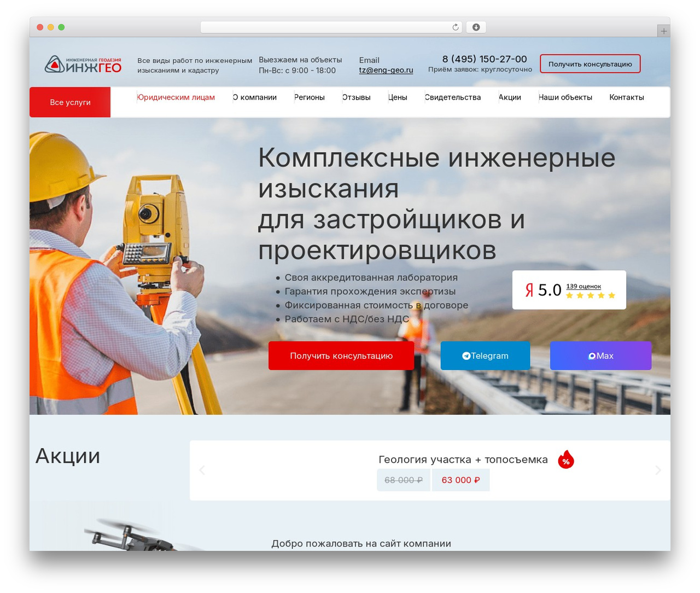Screen dimensions: 700x593
Task: Open the Max messenger button
Action: pyautogui.click(x=600, y=356)
